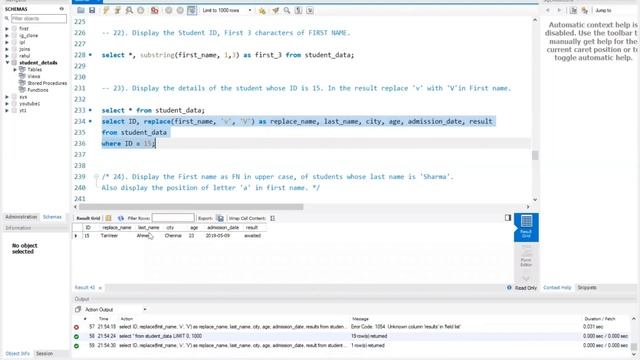Viewport: 640px width, 360px height.
Task: Select Stored Procedures tree item
Action: pyautogui.click(x=47, y=83)
